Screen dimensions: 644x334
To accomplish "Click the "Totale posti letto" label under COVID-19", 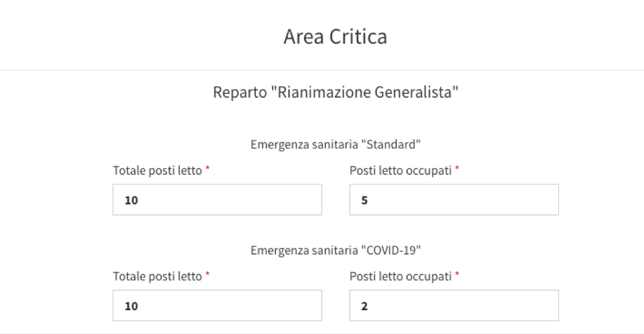I will point(157,276).
